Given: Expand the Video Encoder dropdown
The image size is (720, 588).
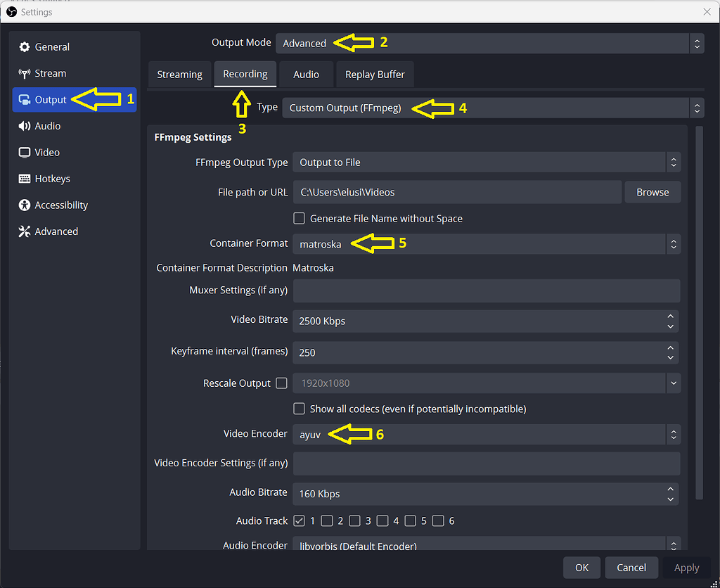Looking at the screenshot, I should [487, 434].
